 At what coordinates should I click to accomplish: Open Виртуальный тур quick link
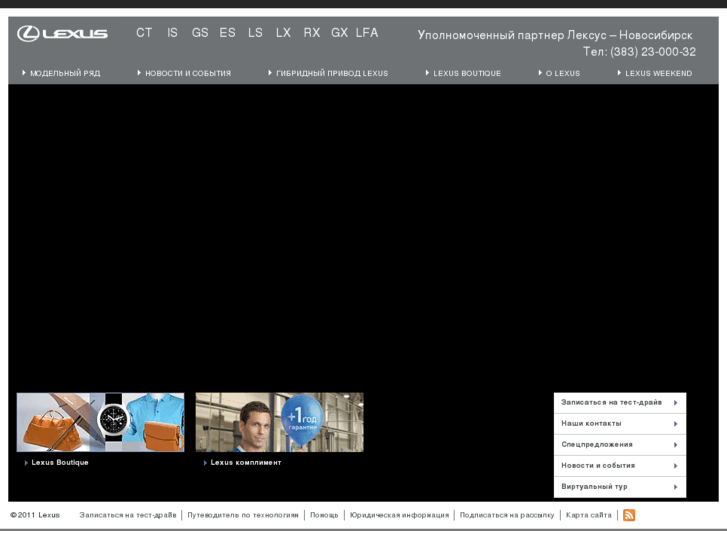(620, 487)
